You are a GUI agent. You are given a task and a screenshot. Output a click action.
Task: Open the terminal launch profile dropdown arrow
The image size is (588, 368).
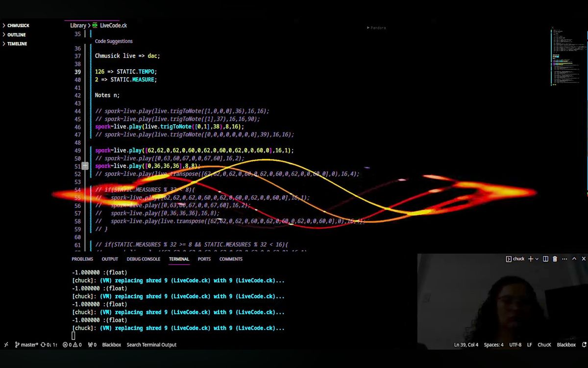[537, 259]
